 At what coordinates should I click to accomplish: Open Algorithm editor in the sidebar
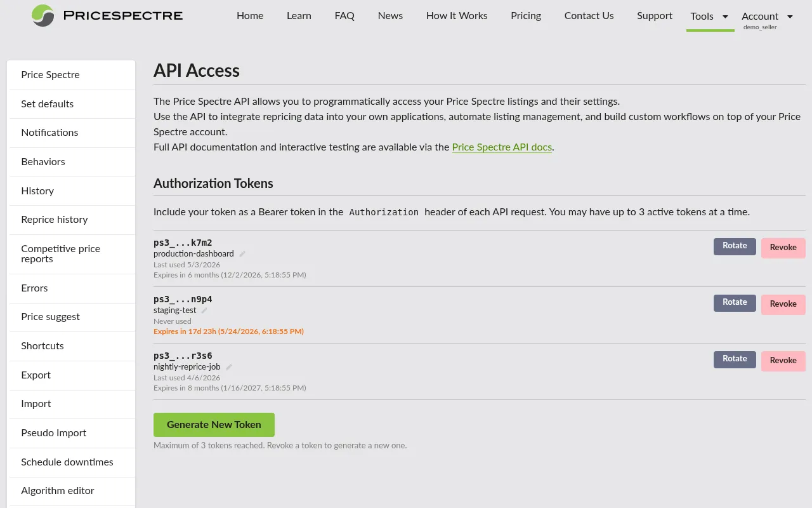pyautogui.click(x=72, y=491)
